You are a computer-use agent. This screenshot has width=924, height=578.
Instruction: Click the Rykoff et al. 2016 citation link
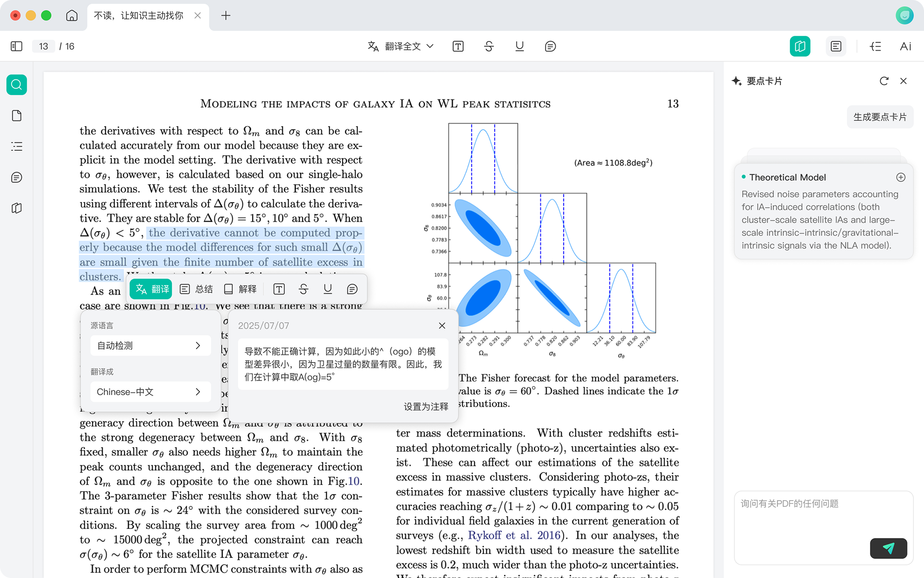click(514, 535)
